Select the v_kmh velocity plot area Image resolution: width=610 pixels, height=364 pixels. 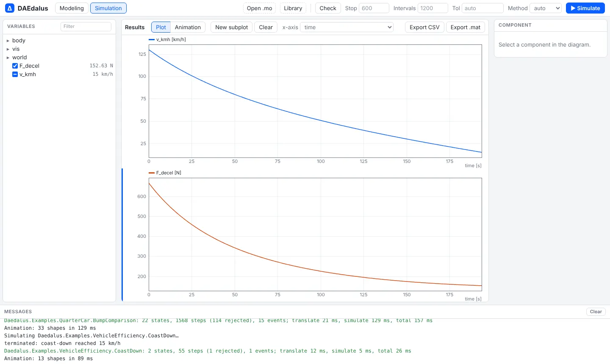click(x=315, y=101)
